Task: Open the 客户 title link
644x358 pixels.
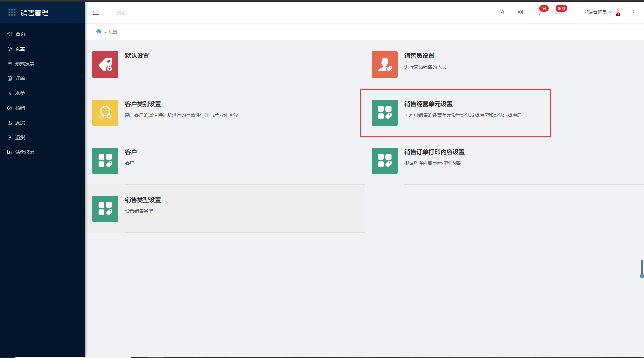Action: 131,152
